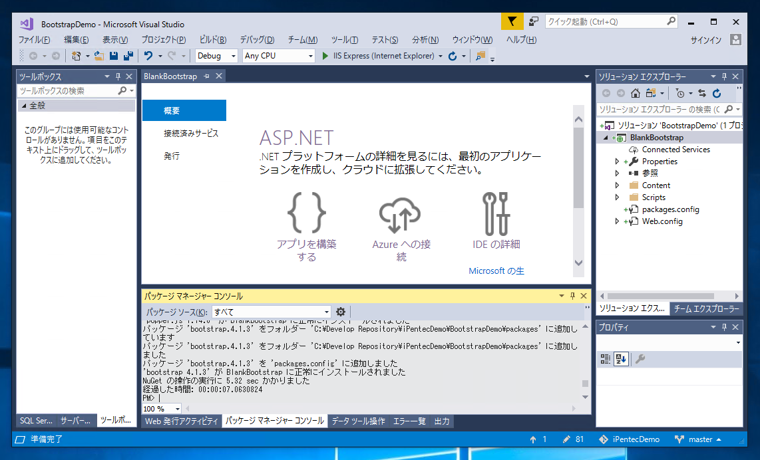The width and height of the screenshot is (760, 460).
Task: Toggle the pin on Package Manager Console
Action: [572, 296]
